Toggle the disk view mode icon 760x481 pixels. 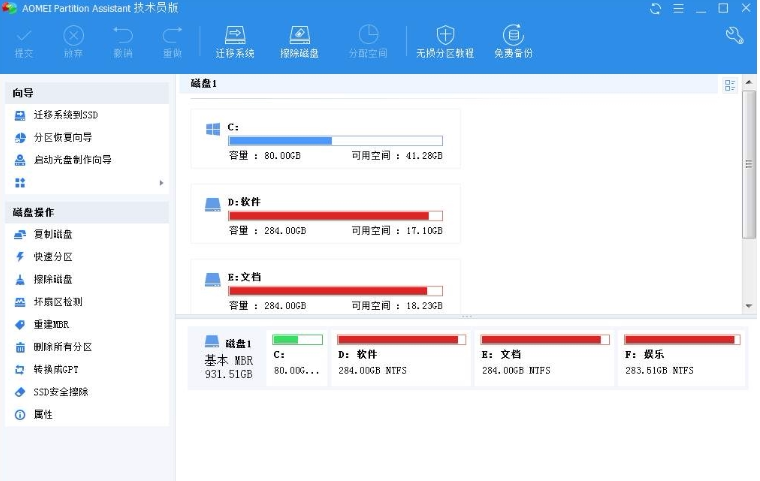pyautogui.click(x=729, y=86)
